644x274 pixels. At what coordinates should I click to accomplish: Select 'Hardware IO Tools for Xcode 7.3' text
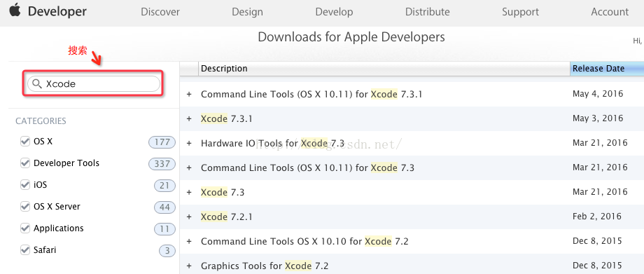272,143
